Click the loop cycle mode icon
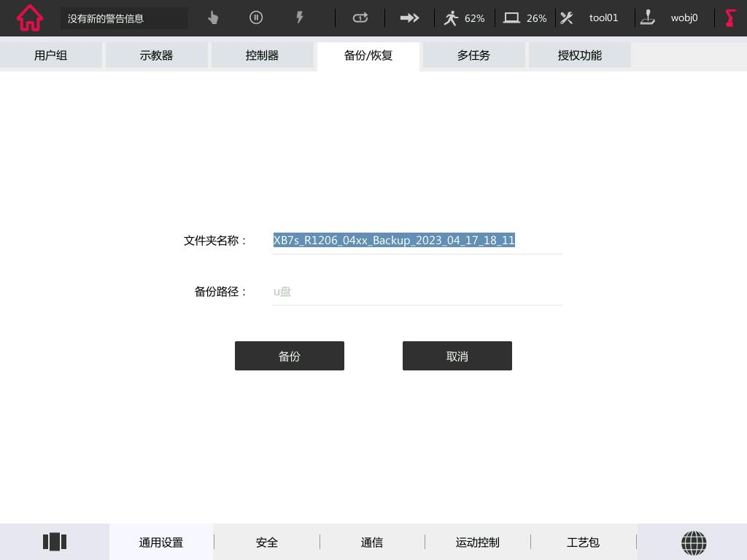 click(x=360, y=17)
